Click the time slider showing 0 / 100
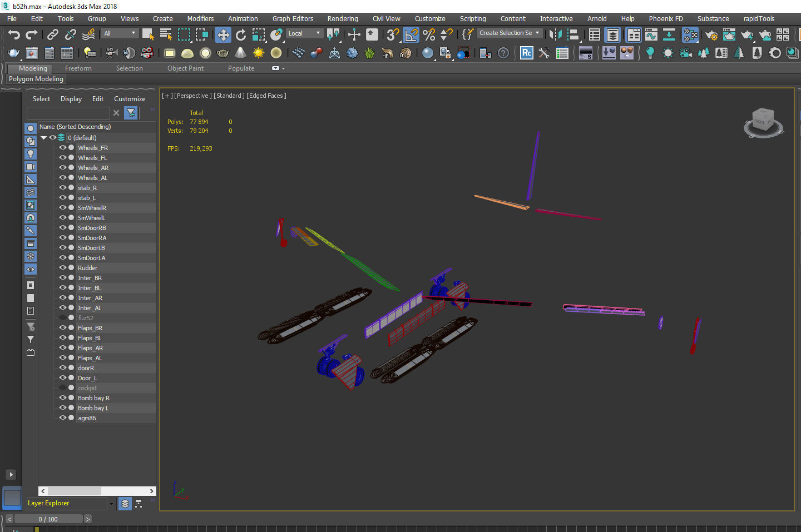 coord(48,519)
